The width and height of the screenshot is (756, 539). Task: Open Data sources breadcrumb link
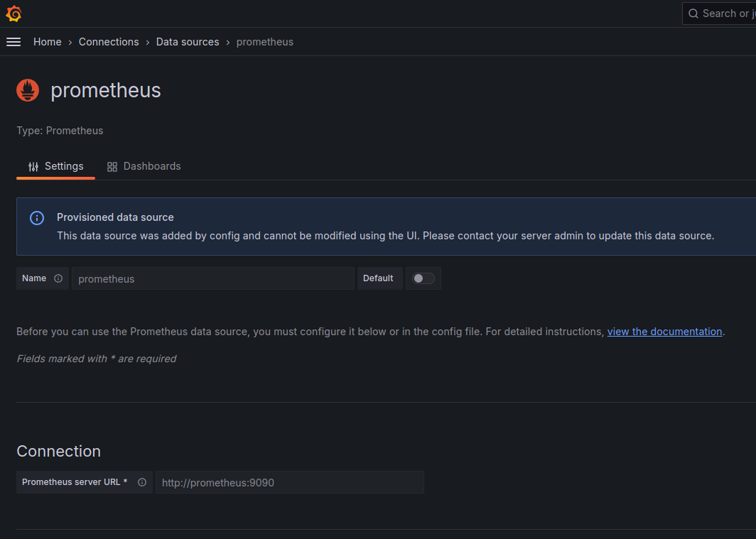click(188, 42)
